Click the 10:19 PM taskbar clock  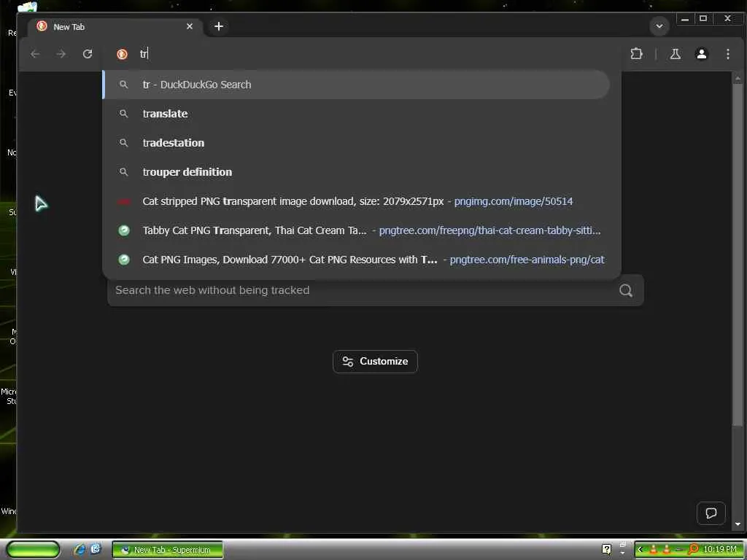coord(720,550)
